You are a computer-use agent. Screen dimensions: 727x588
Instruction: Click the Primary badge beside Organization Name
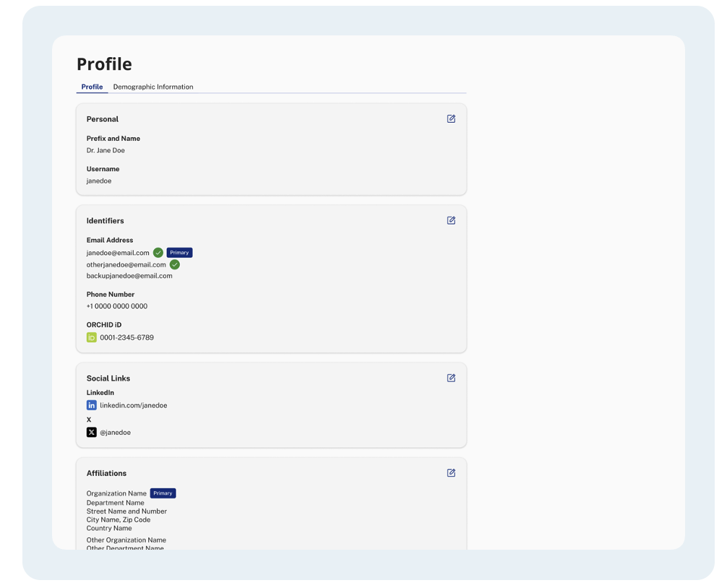pyautogui.click(x=163, y=493)
